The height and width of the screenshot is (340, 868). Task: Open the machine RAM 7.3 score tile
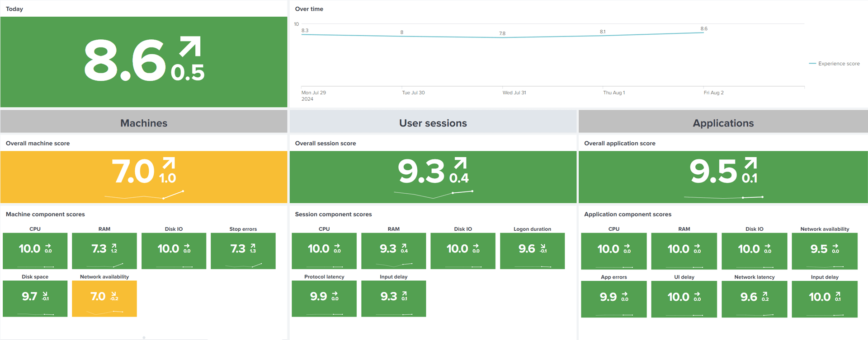[104, 251]
